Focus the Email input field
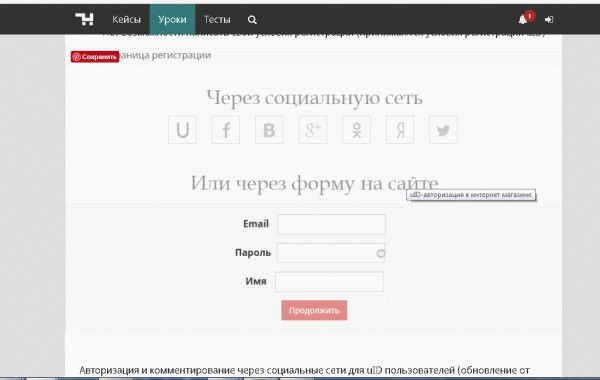This screenshot has height=380, width=600. [331, 224]
